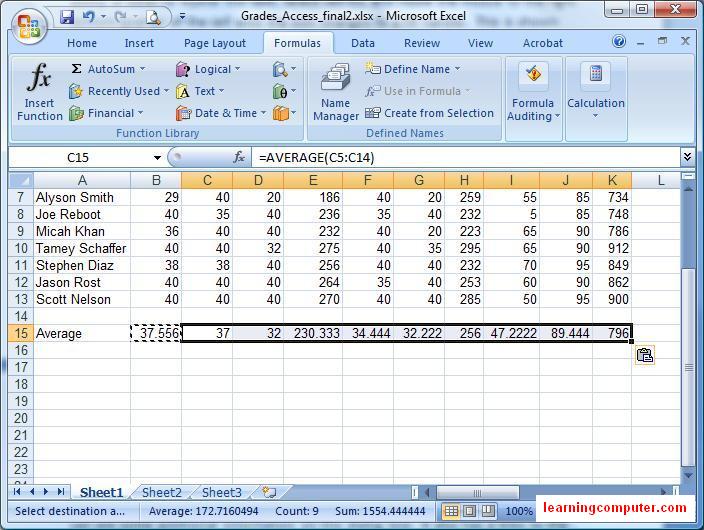
Task: Expand the formula bar chevron
Action: pyautogui.click(x=687, y=157)
